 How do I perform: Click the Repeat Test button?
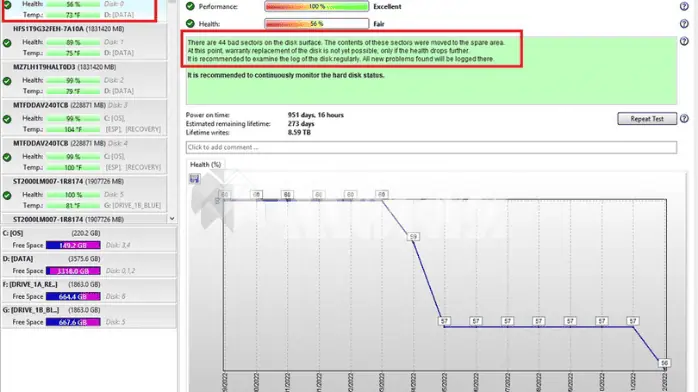647,119
